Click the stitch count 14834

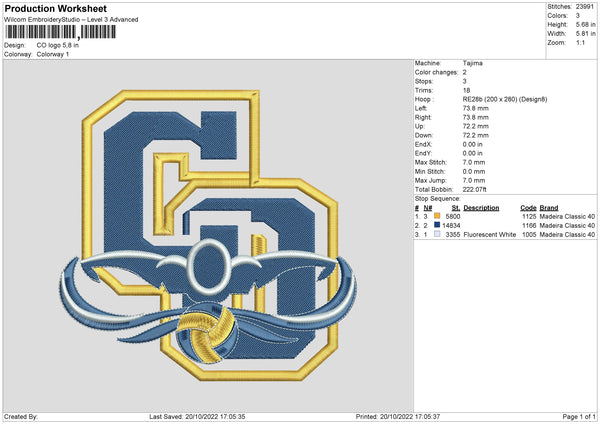451,225
